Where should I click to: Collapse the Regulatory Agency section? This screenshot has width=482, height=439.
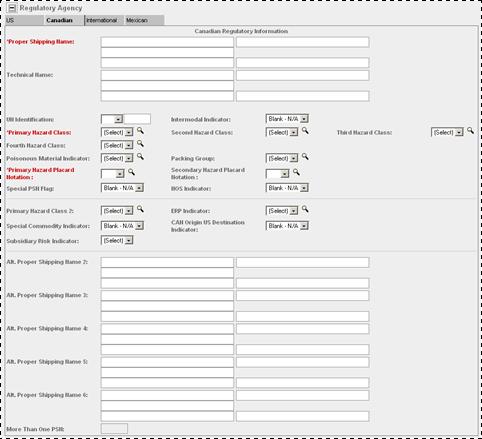12,8
